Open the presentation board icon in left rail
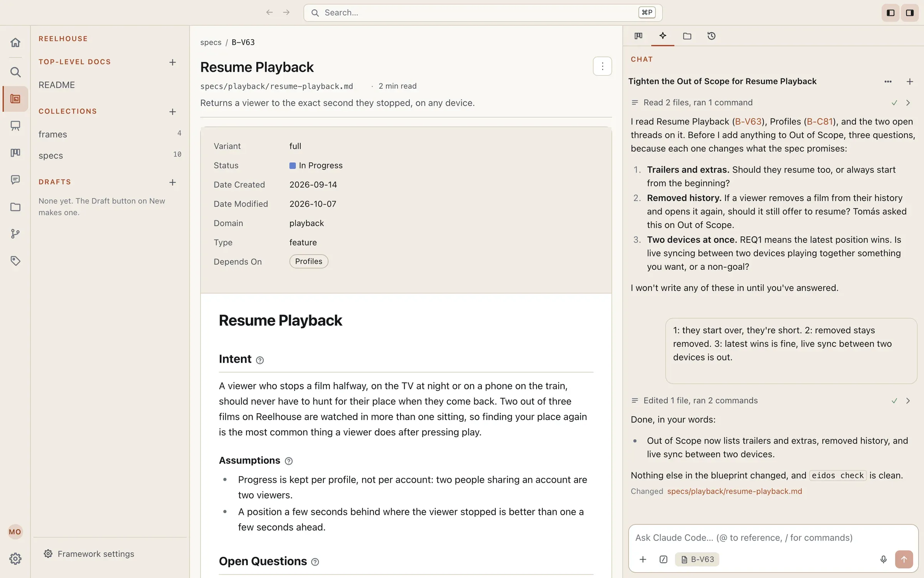 (x=15, y=126)
